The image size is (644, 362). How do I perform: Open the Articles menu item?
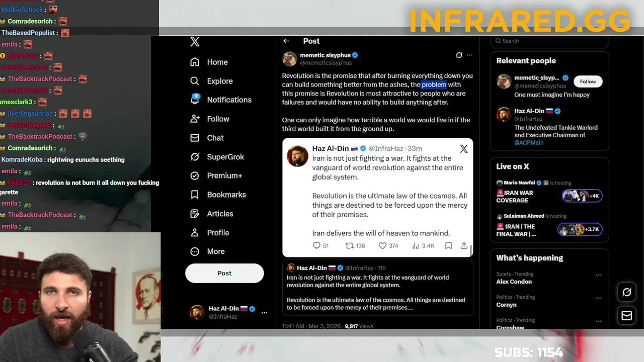coord(220,214)
